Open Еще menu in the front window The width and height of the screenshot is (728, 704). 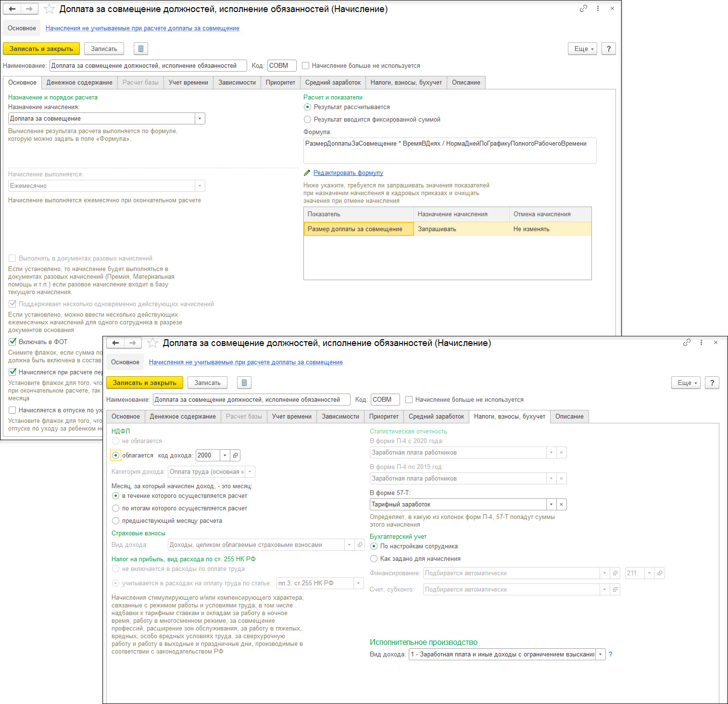pyautogui.click(x=686, y=383)
